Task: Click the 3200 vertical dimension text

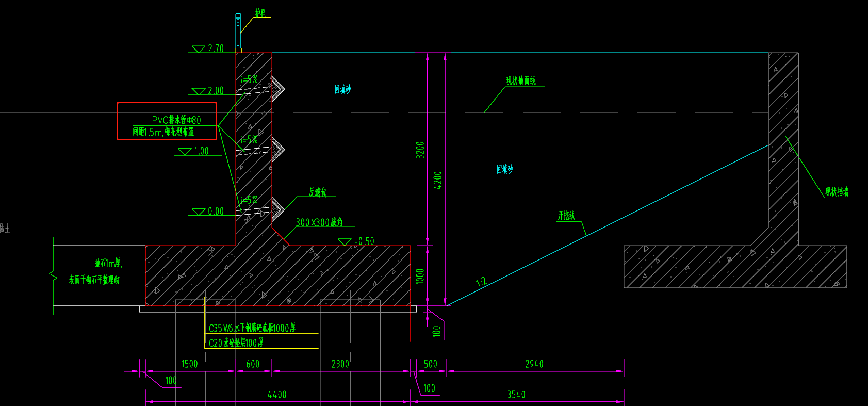Action: (x=420, y=150)
